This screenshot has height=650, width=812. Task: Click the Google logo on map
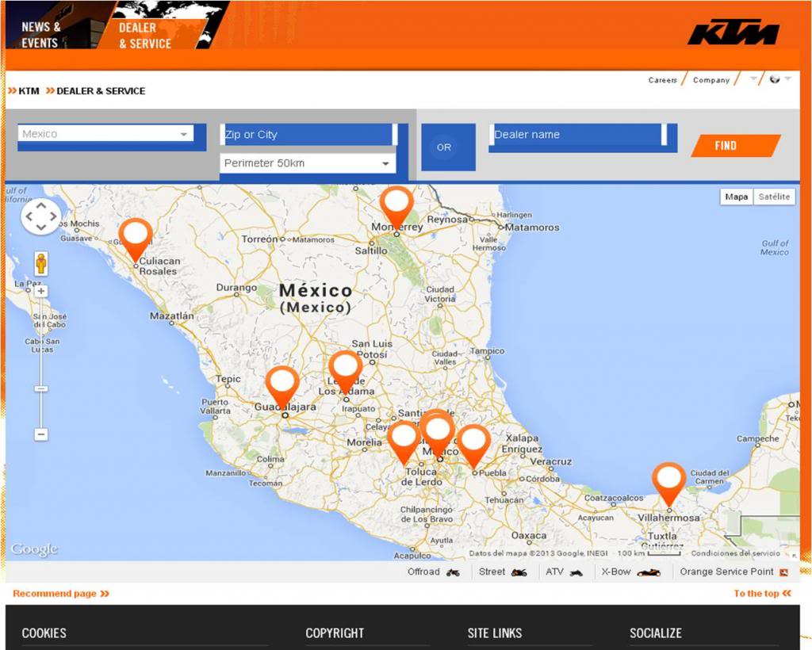(x=34, y=549)
